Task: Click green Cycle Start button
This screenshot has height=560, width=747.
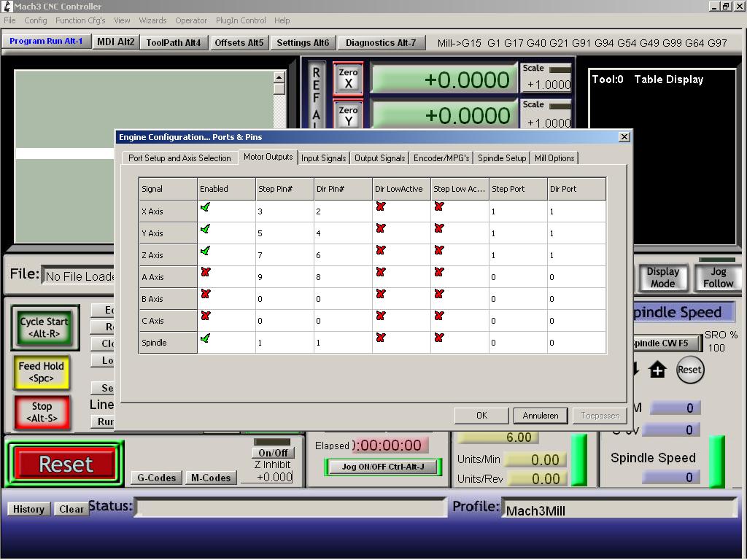Action: pyautogui.click(x=44, y=327)
